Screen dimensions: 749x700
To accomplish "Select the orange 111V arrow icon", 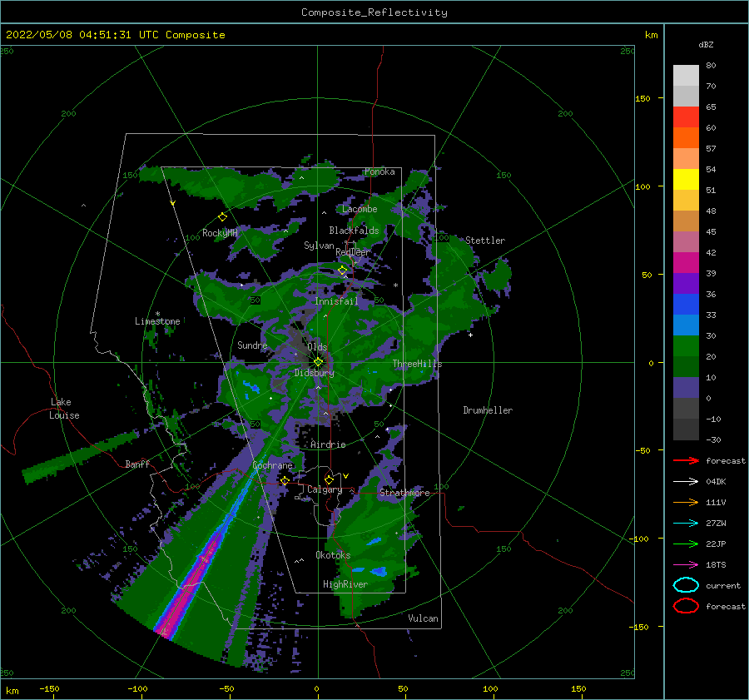I will pyautogui.click(x=686, y=502).
